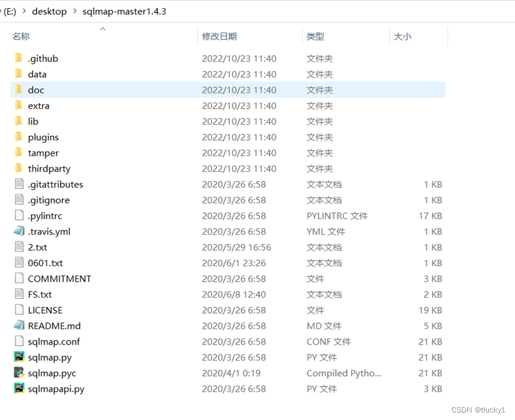Select the .pylintrc file name
515x420 pixels.
(x=44, y=216)
